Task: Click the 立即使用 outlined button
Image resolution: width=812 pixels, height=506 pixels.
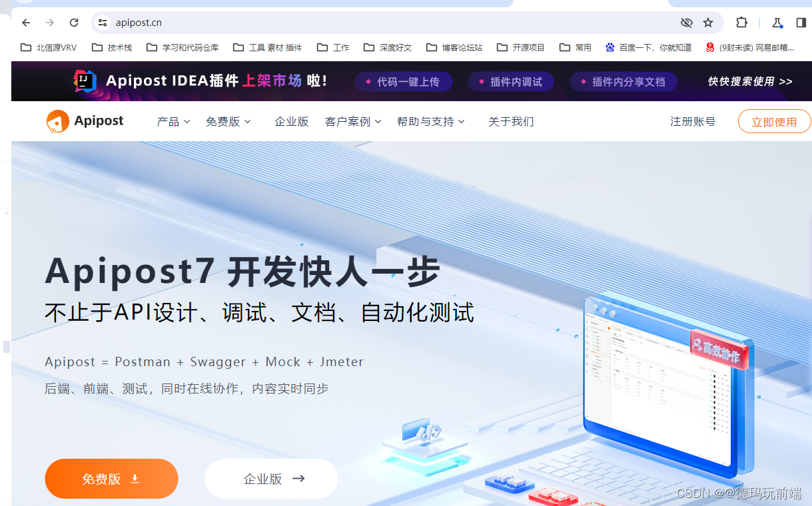Action: pos(774,122)
